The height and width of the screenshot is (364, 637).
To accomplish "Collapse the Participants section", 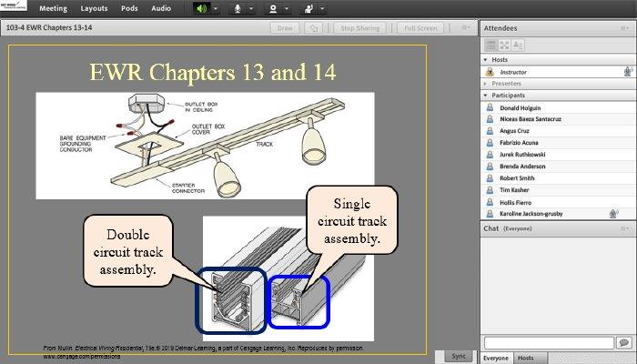I will coord(485,95).
